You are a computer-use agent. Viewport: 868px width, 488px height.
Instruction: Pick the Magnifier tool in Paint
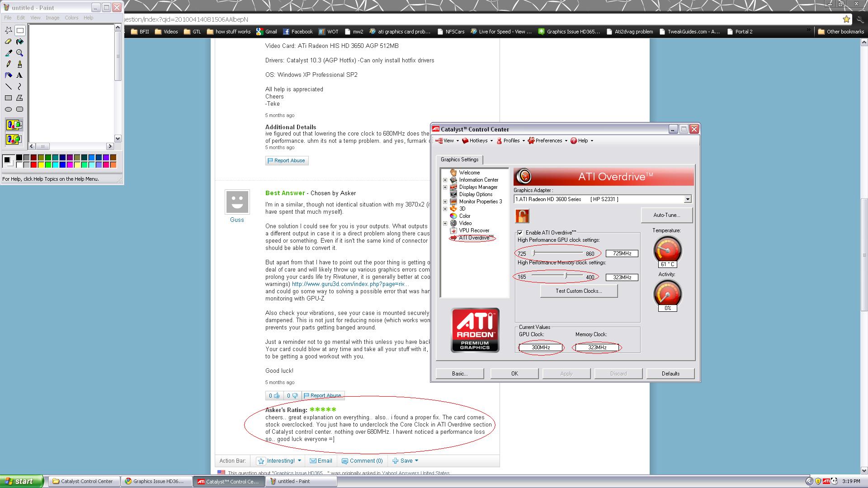19,53
